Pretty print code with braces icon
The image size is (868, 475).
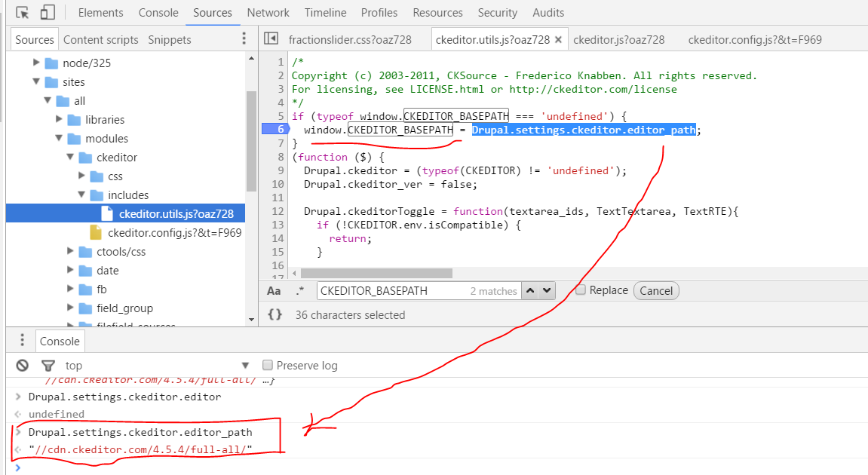(275, 315)
